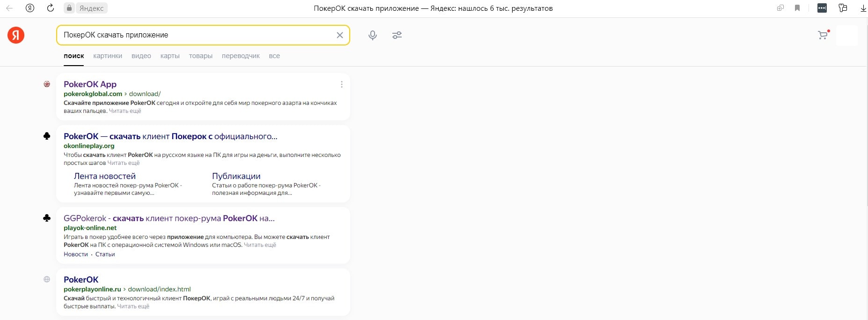Open Yandex home via round Я browser icon
The width and height of the screenshot is (868, 320).
(x=30, y=8)
